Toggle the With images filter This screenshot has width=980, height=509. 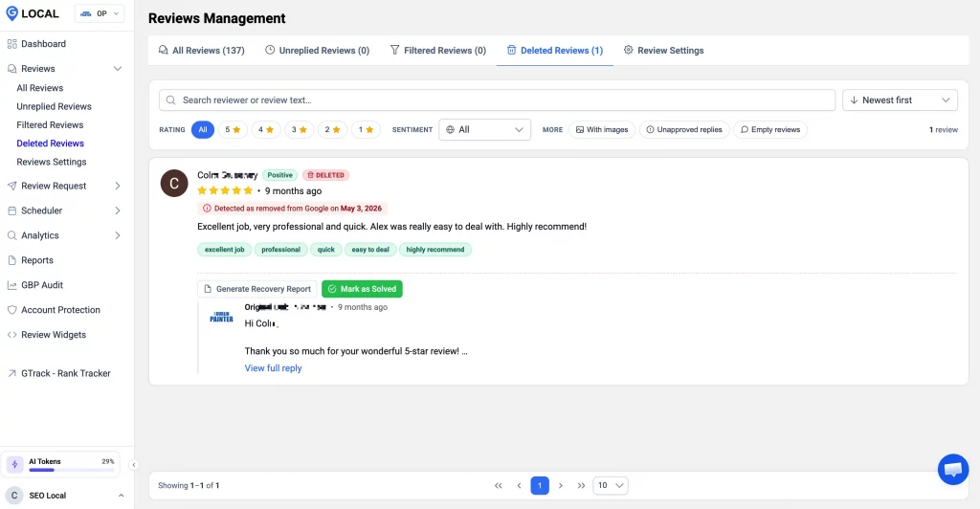[602, 130]
